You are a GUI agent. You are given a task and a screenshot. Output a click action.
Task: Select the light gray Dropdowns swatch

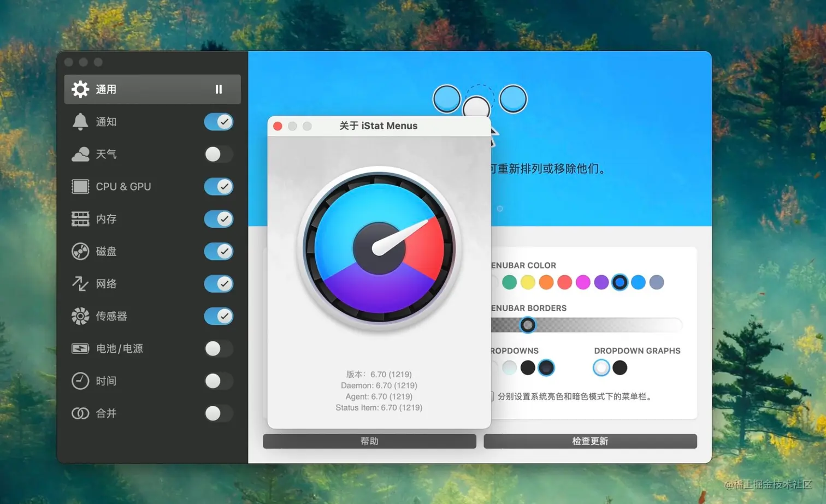pos(509,368)
